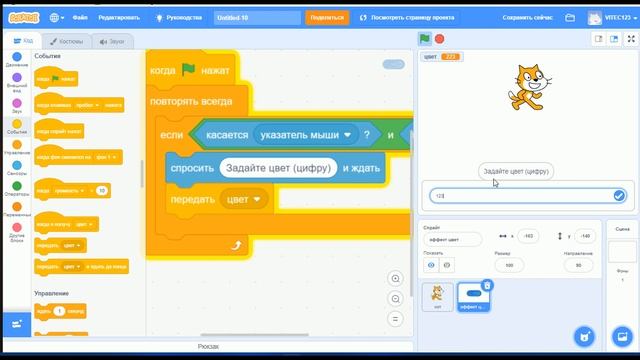Screen dimensions: 640x360
Task: Select the cat sprite thumbnail
Action: (438, 297)
